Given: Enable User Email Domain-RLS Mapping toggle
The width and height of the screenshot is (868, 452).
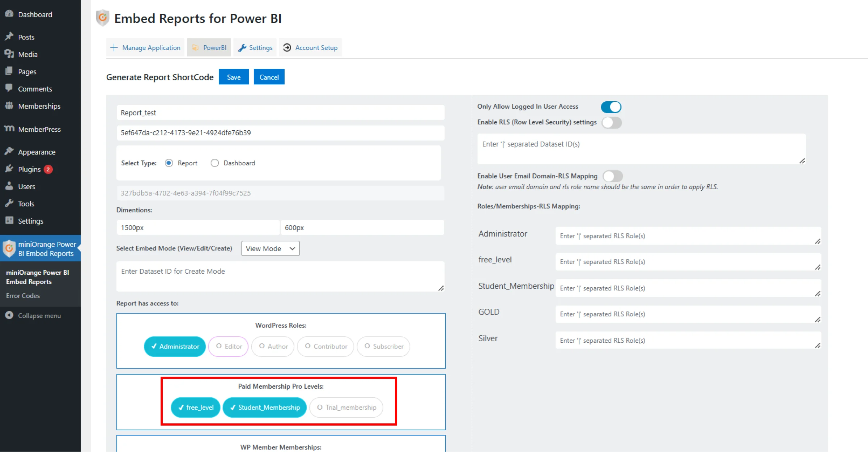Looking at the screenshot, I should coord(613,176).
